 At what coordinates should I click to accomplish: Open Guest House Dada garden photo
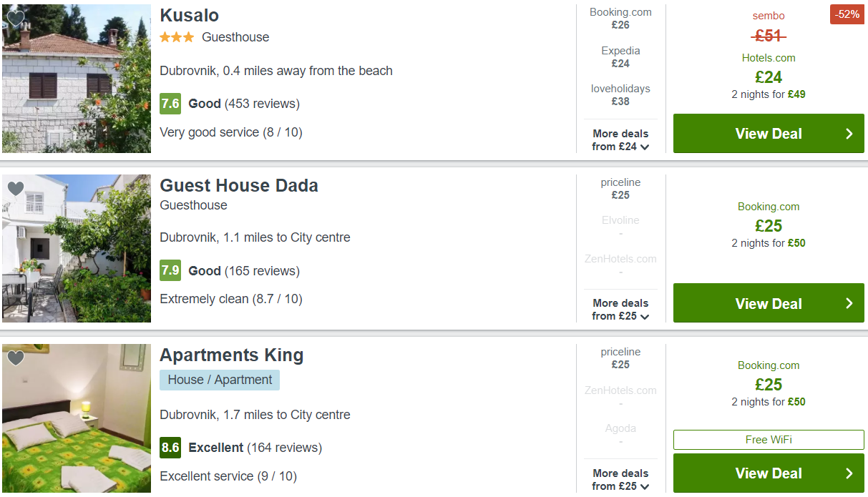(77, 248)
